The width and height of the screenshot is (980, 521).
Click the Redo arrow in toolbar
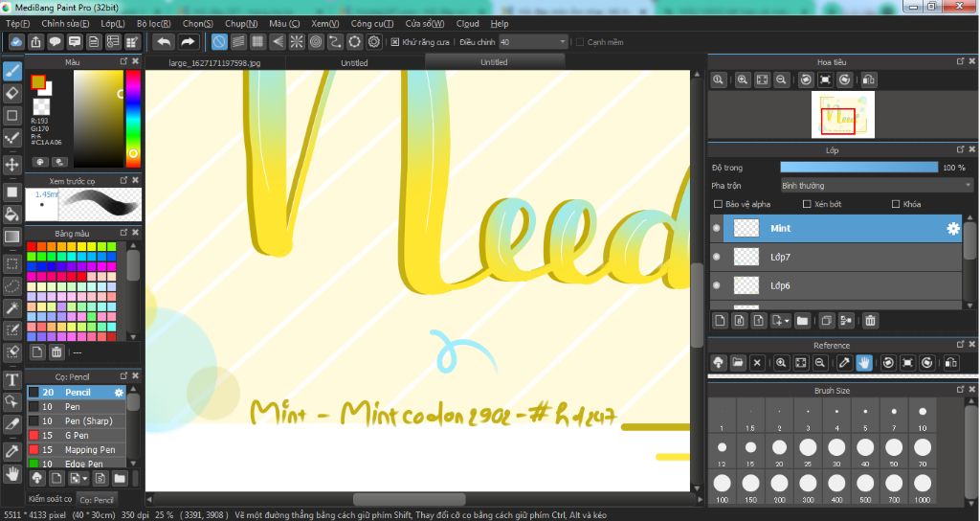coord(188,42)
